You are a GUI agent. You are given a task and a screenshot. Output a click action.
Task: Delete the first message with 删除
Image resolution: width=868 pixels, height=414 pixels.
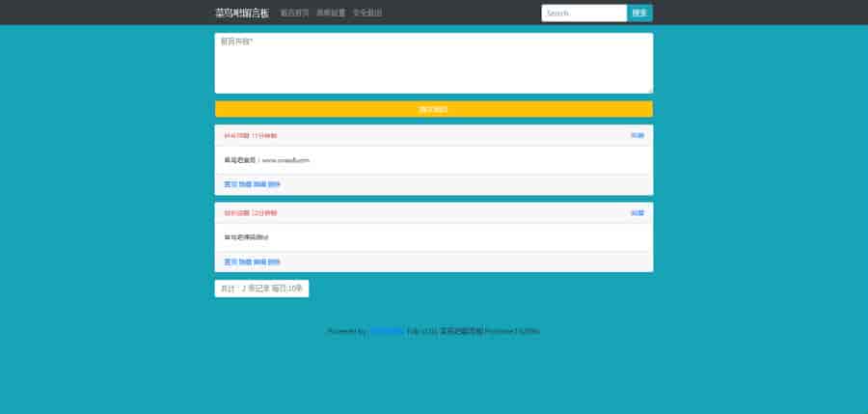(x=274, y=184)
